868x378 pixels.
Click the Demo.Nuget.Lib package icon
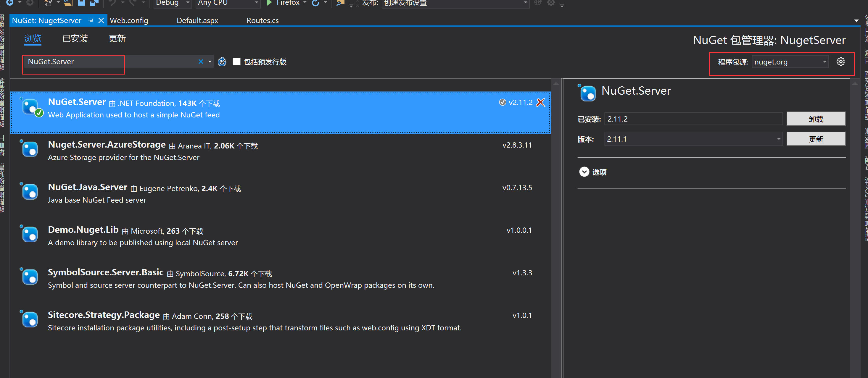pyautogui.click(x=29, y=234)
